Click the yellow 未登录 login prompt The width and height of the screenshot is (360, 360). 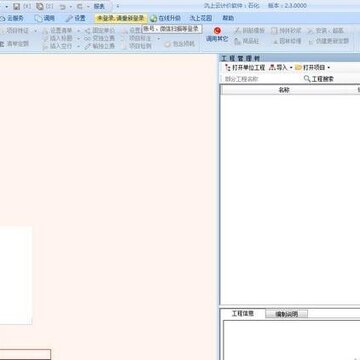coord(120,18)
